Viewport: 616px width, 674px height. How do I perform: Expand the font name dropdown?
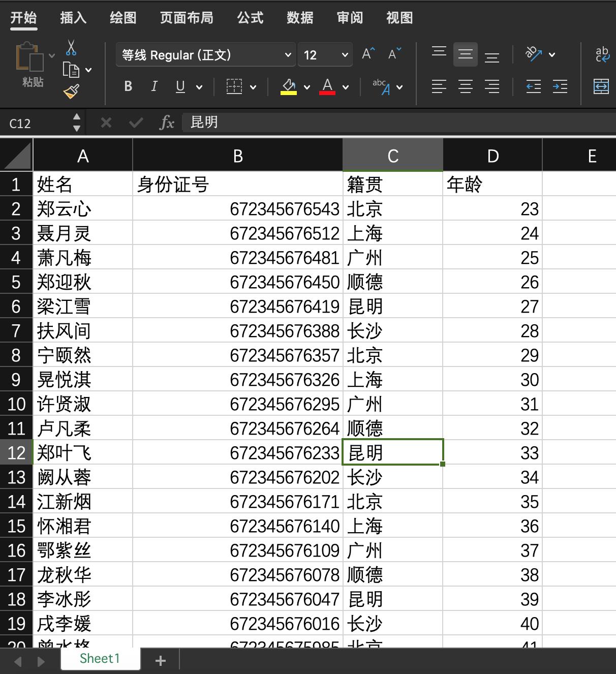pyautogui.click(x=288, y=54)
